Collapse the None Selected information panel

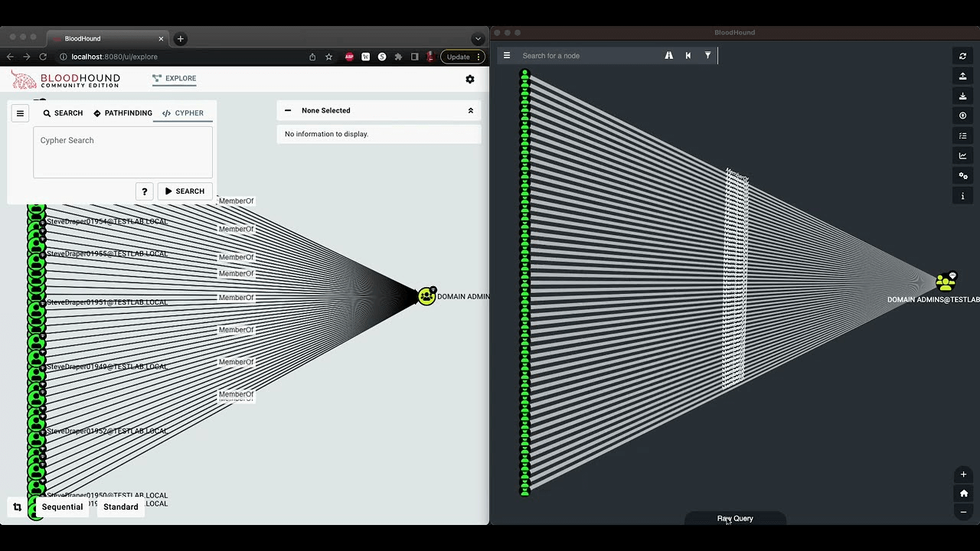coord(287,110)
